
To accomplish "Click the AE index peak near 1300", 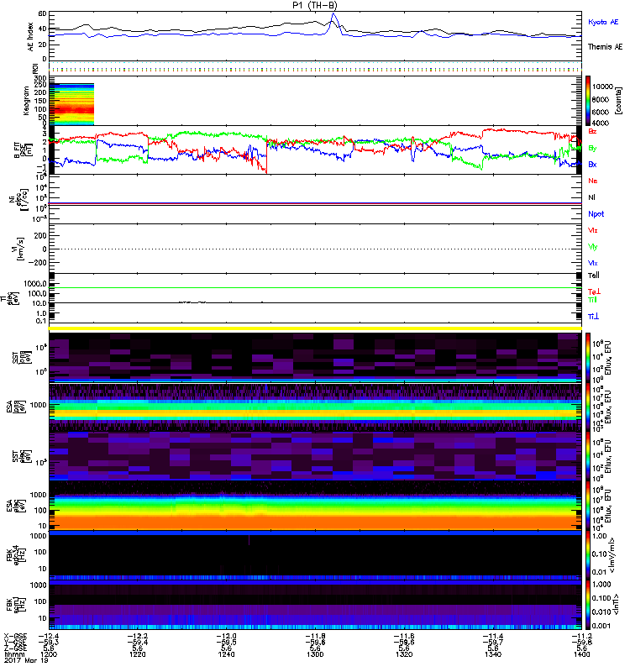I will pos(334,15).
